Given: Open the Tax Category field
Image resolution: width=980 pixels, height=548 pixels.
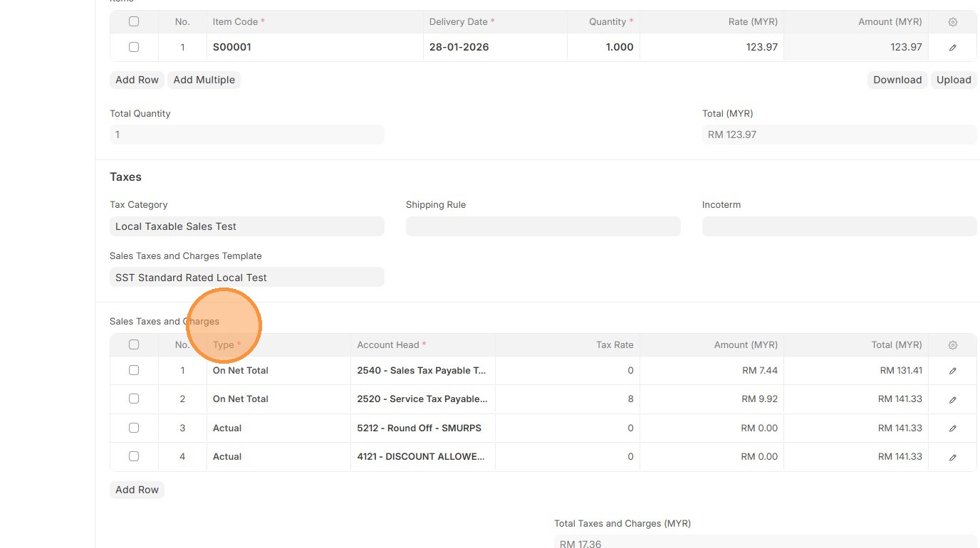Looking at the screenshot, I should point(247,226).
